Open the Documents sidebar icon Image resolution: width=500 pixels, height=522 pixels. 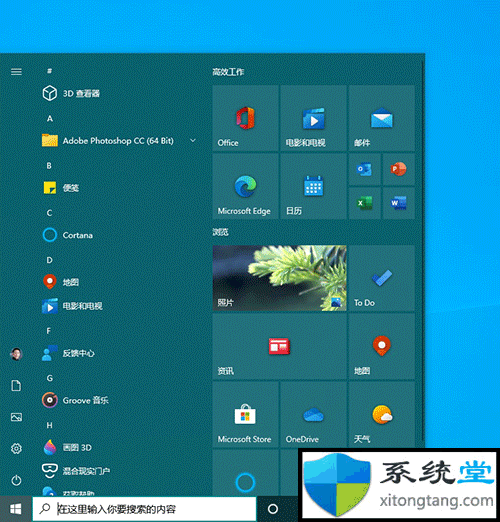coord(16,386)
